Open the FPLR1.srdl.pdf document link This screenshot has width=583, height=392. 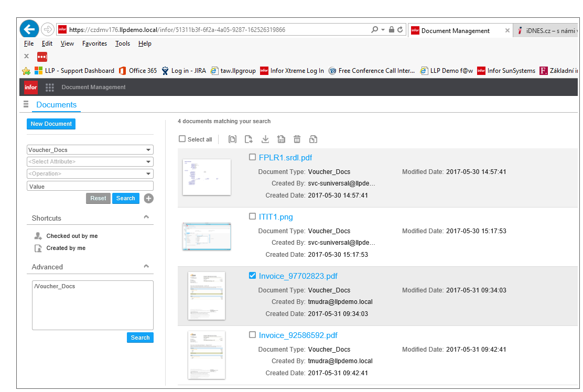tap(286, 157)
